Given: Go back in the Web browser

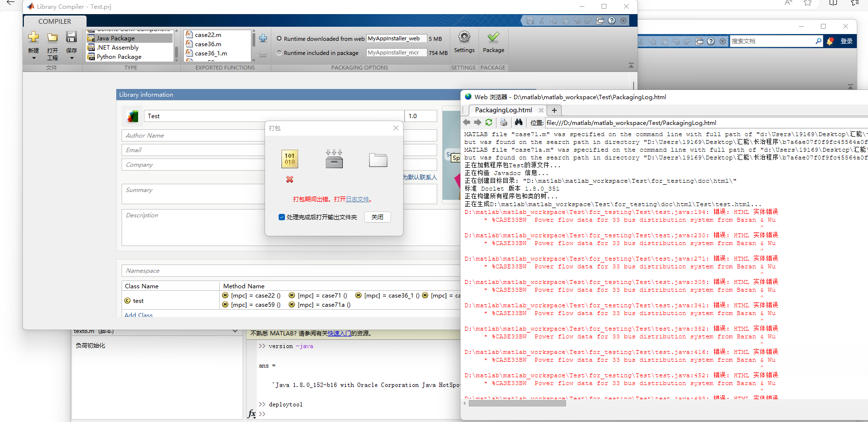Looking at the screenshot, I should 467,123.
